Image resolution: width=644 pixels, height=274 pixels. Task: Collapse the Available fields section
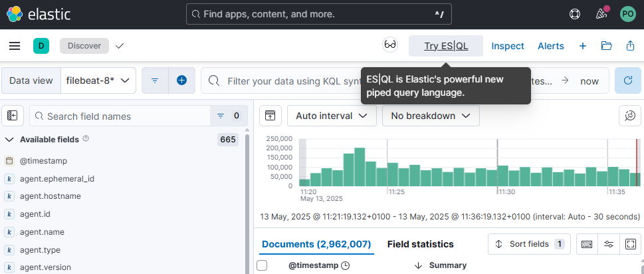click(x=9, y=140)
